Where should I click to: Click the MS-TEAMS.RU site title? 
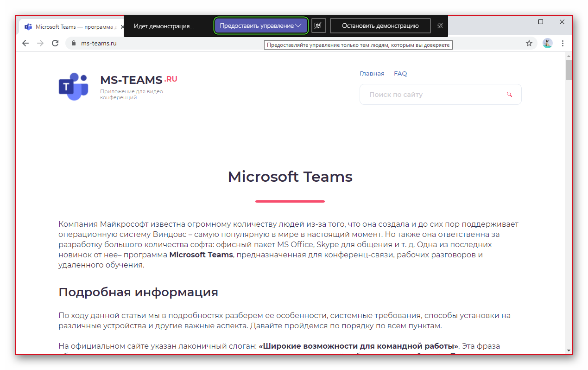pos(139,80)
